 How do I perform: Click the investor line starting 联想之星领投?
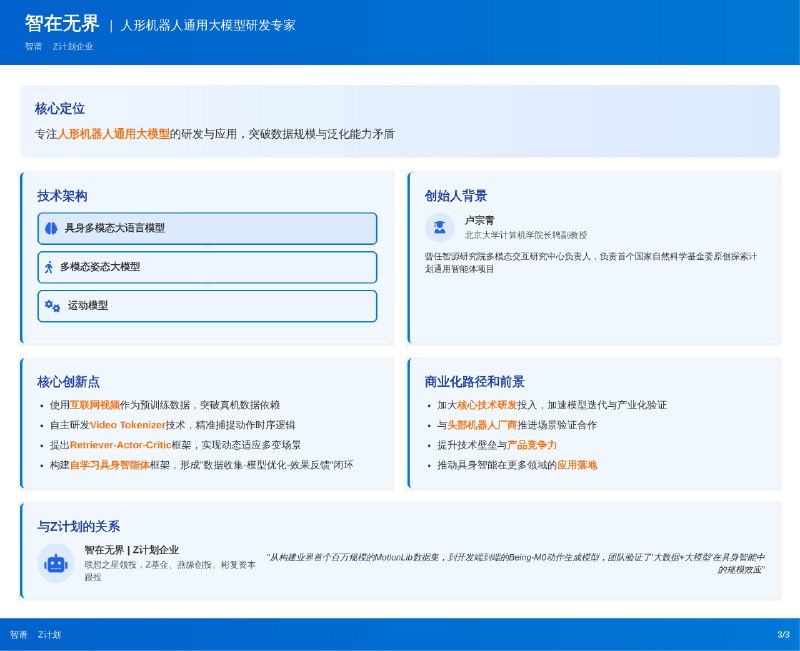tap(170, 571)
